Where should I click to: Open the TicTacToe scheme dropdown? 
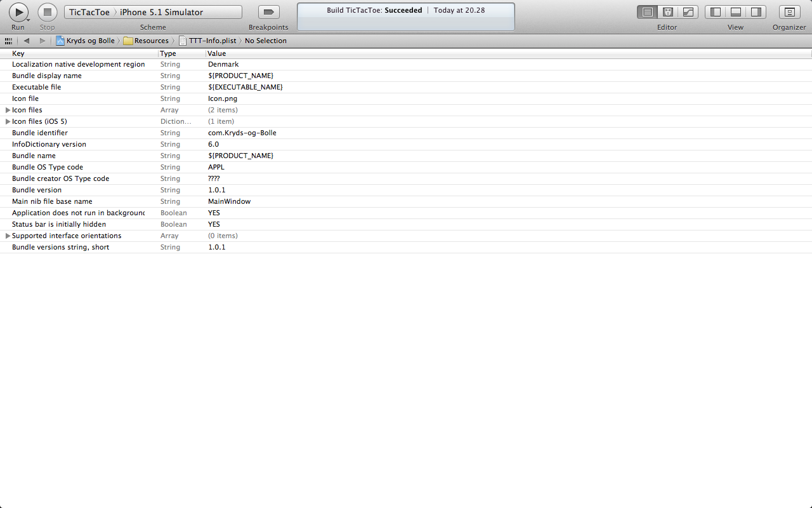pyautogui.click(x=89, y=12)
